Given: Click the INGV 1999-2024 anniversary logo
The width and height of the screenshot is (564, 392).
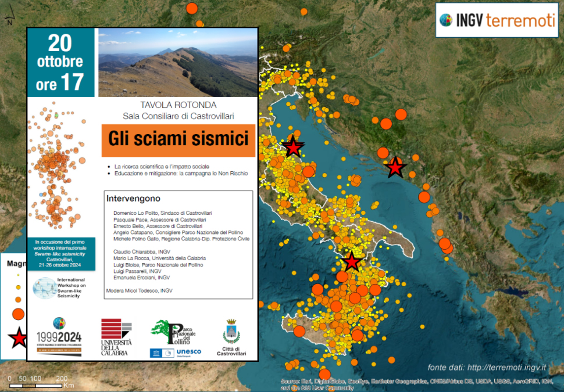Looking at the screenshot, I should click(x=59, y=337).
